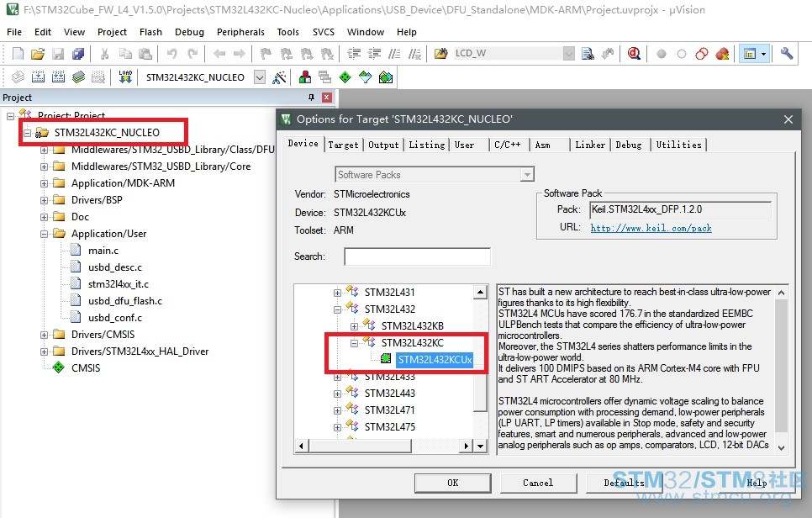
Task: Collapse STM32L432KC device node
Action: pyautogui.click(x=354, y=343)
